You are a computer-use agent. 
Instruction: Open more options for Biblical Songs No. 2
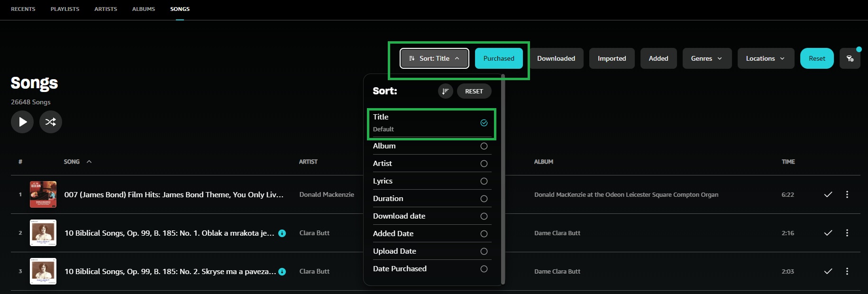pyautogui.click(x=847, y=271)
